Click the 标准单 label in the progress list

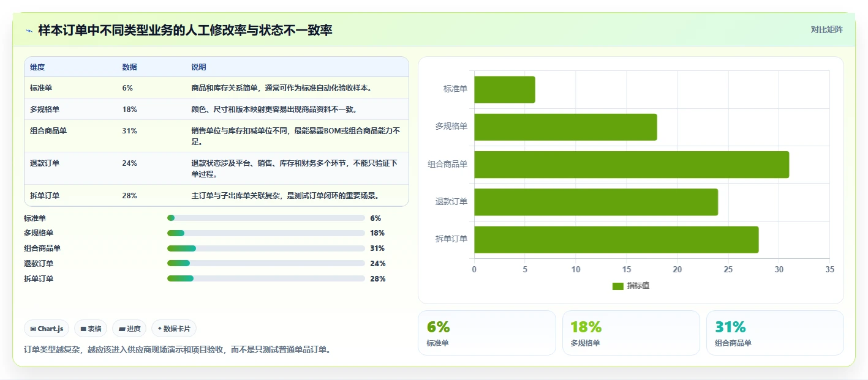[35, 218]
